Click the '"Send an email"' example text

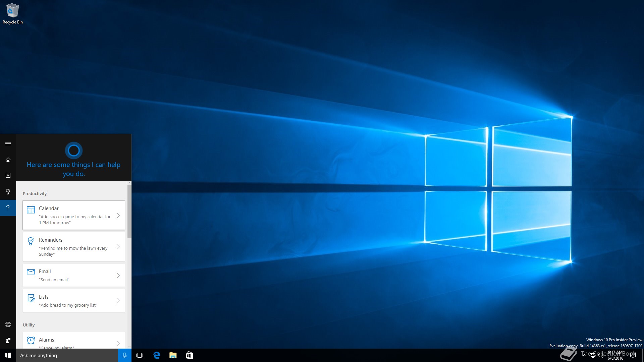click(x=54, y=280)
